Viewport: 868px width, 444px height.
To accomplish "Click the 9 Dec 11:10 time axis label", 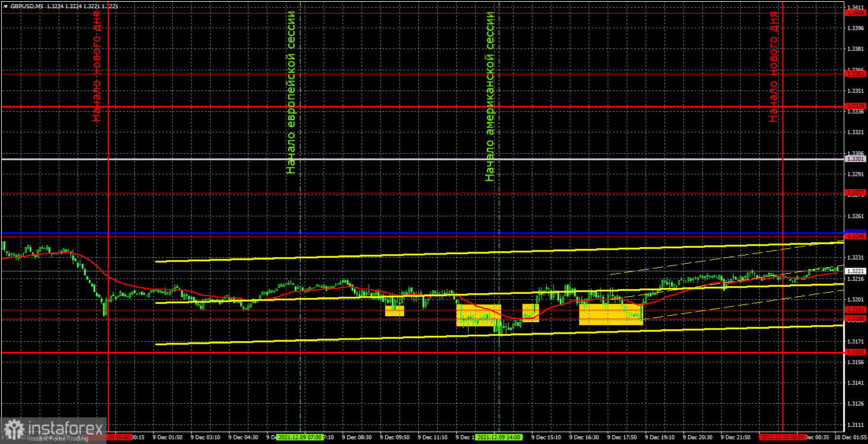I will (x=433, y=437).
